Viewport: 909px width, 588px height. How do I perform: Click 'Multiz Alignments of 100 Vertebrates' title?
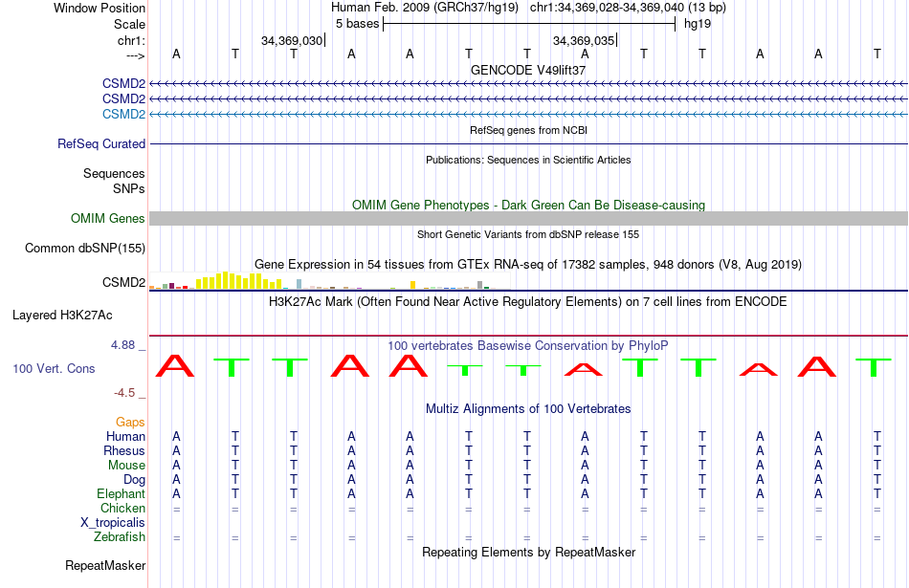528,409
